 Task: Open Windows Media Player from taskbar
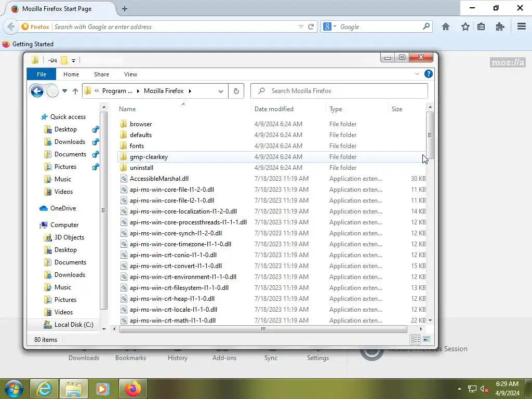click(x=102, y=389)
